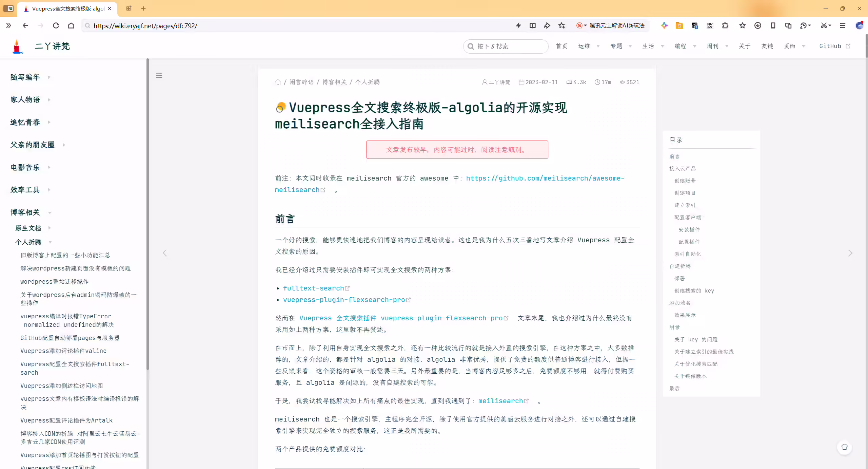
Task: Open the browser downloads icon
Action: (758, 26)
